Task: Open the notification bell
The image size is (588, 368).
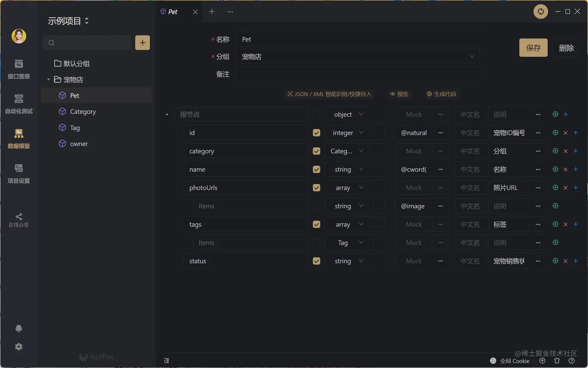Action: [x=18, y=328]
